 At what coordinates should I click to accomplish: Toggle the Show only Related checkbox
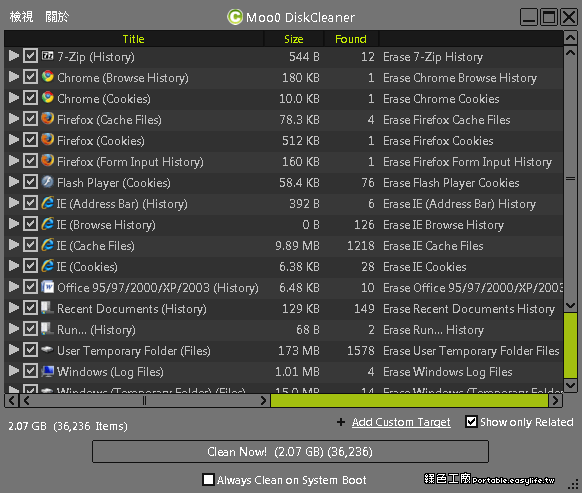pyautogui.click(x=471, y=422)
